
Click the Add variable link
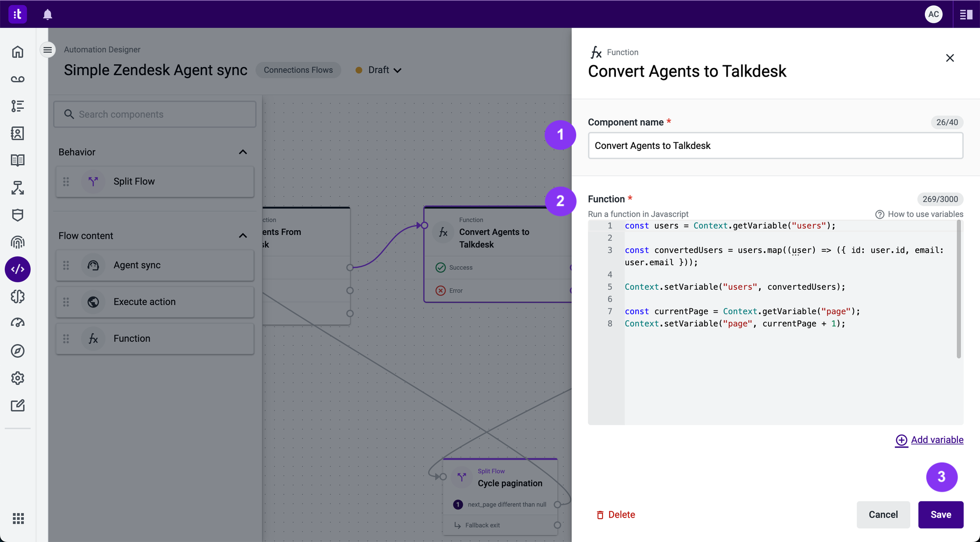pos(936,440)
